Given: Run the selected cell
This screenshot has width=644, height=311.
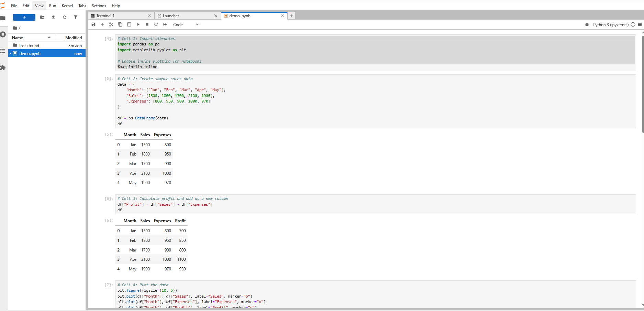Looking at the screenshot, I should (138, 24).
